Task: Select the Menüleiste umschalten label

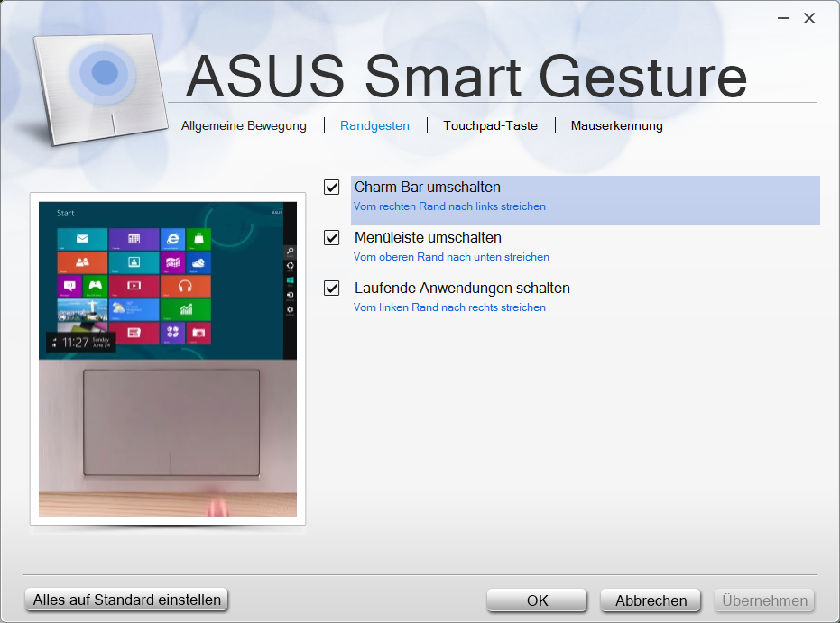Action: coord(428,238)
